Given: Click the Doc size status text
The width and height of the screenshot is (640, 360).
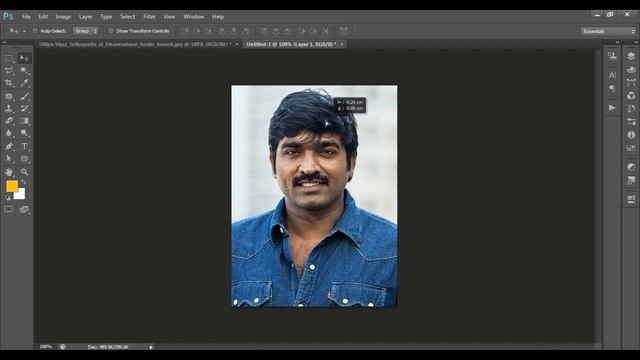Looking at the screenshot, I should point(108,347).
